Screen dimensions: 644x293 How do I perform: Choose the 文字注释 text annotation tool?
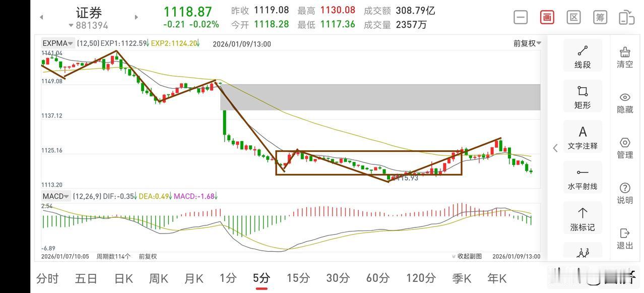point(583,137)
